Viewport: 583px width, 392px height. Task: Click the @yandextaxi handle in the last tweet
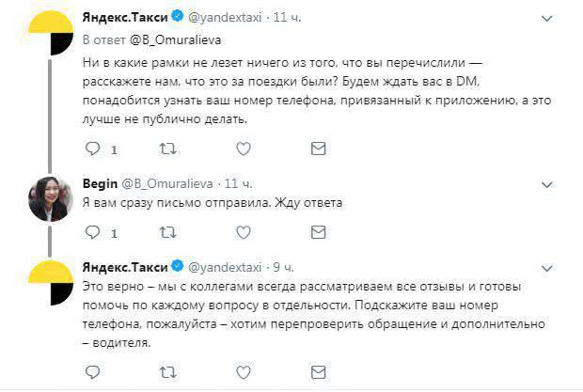227,267
